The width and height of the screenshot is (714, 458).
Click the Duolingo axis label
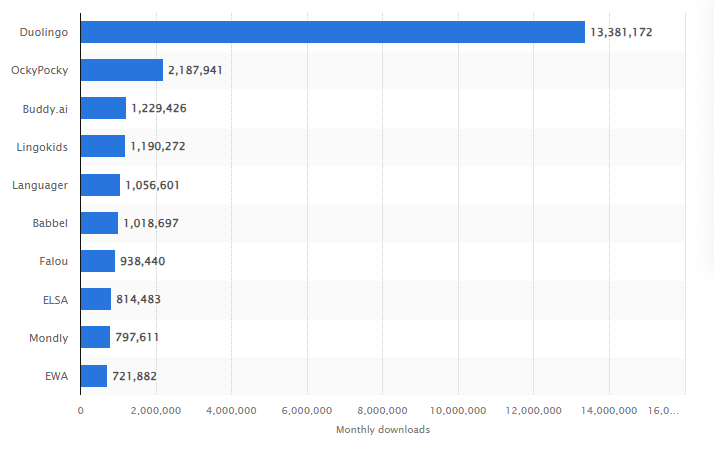(44, 32)
